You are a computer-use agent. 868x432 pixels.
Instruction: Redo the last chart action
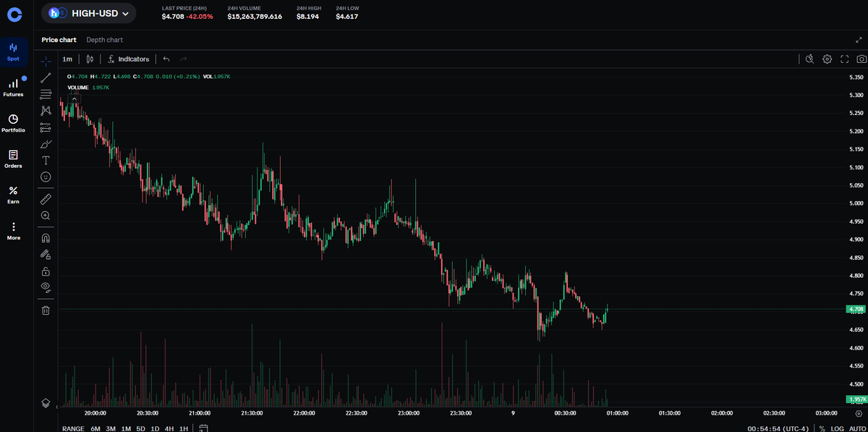(184, 59)
